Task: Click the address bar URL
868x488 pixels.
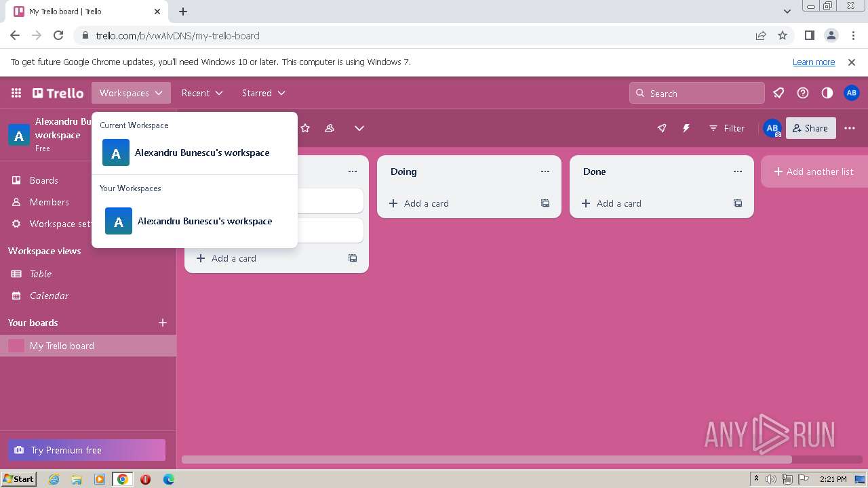Action: point(178,35)
